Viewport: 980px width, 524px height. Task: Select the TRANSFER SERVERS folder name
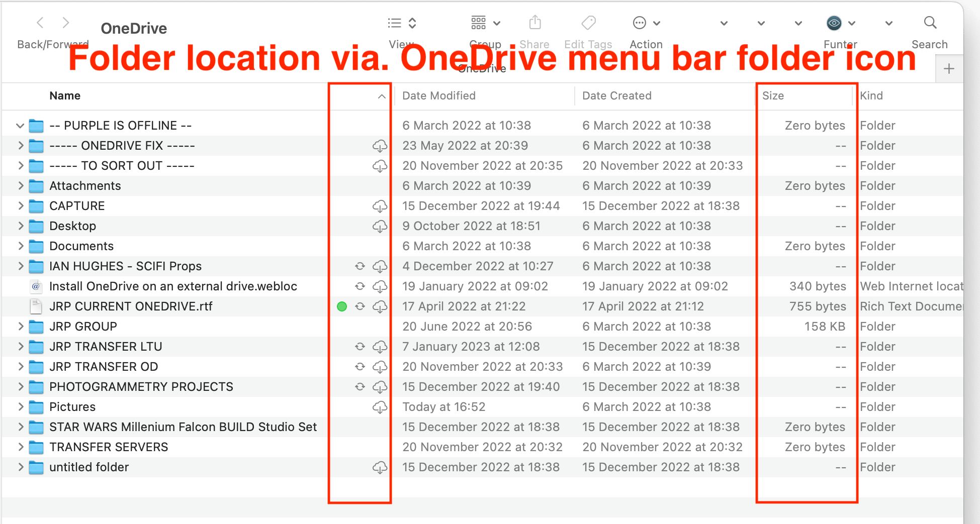pos(109,447)
